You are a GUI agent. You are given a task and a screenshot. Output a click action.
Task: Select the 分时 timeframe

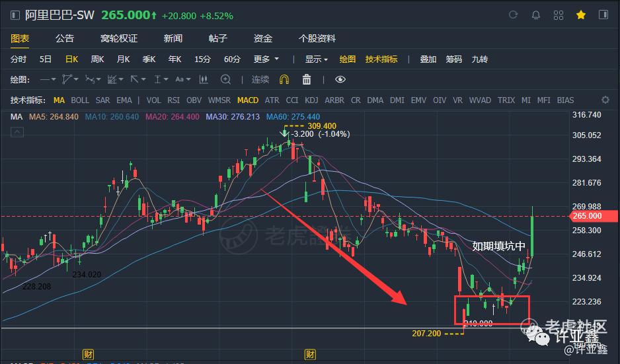19,59
